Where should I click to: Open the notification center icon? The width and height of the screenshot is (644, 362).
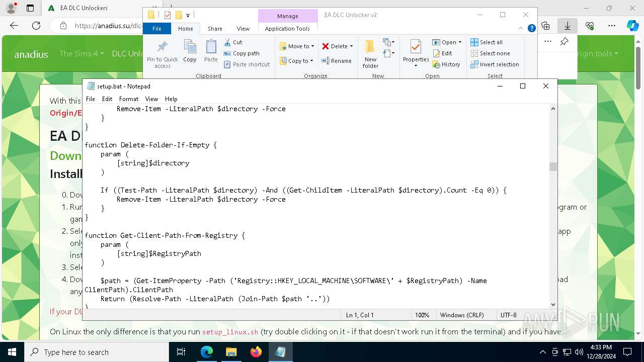coord(627,352)
